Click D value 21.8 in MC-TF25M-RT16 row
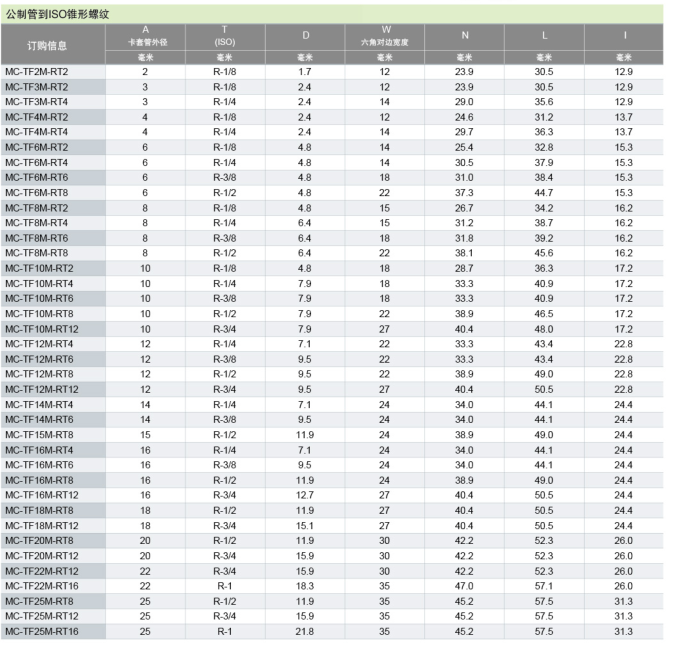The width and height of the screenshot is (673, 646). (305, 632)
